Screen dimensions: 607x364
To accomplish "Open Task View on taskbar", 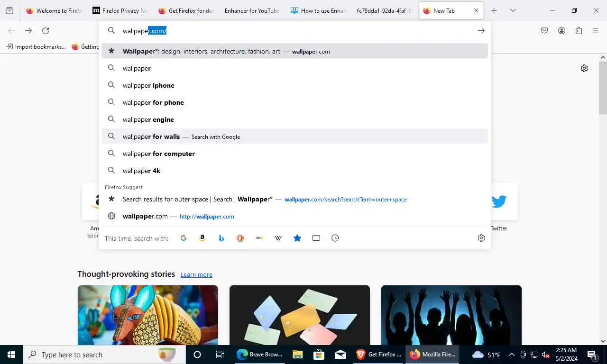I will pos(220,355).
